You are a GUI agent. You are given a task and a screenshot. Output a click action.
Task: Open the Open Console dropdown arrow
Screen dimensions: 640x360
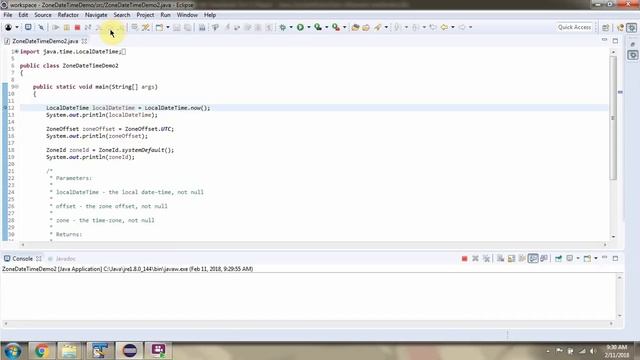pos(596,258)
